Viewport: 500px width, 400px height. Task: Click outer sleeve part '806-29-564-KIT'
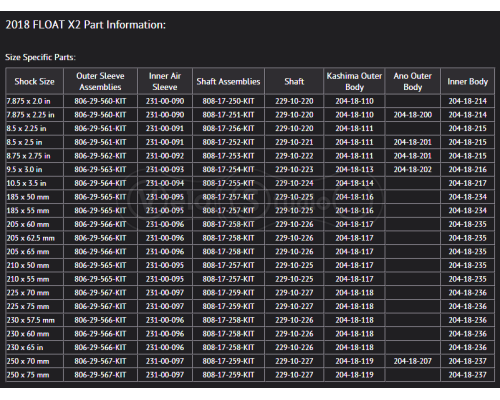click(x=100, y=183)
